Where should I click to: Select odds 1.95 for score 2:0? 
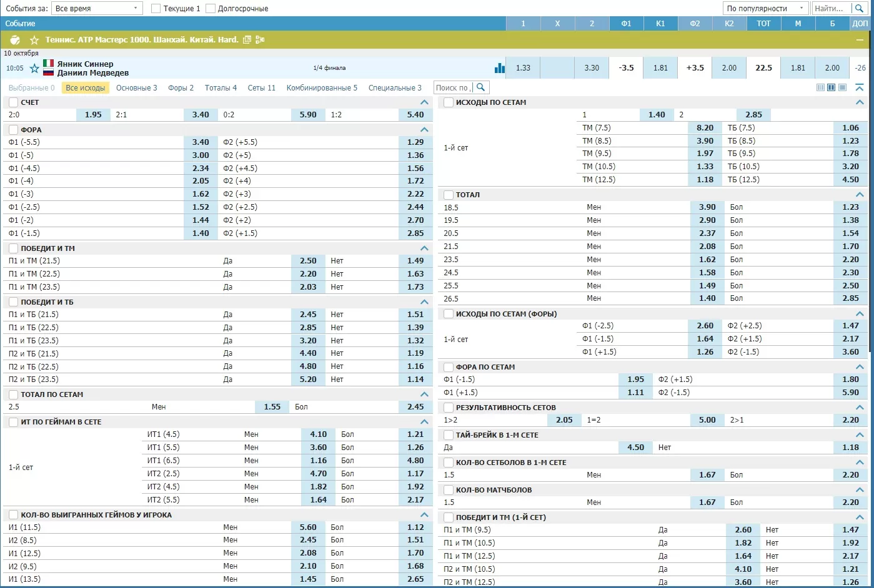[93, 115]
